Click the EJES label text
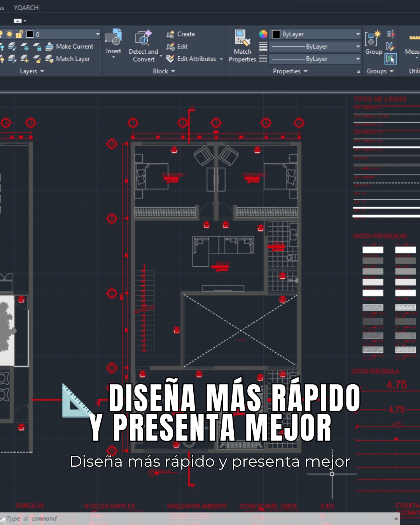The image size is (420, 525). [x=327, y=506]
